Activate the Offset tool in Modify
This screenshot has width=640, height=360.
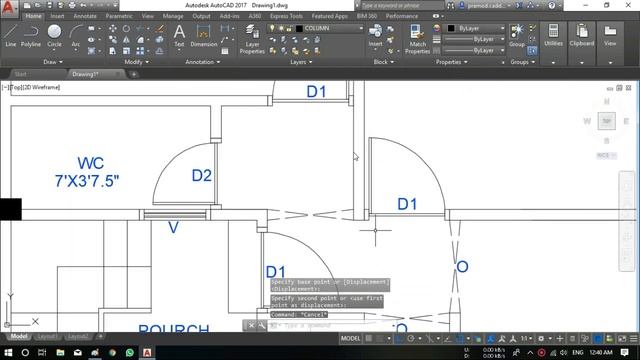pyautogui.click(x=160, y=51)
